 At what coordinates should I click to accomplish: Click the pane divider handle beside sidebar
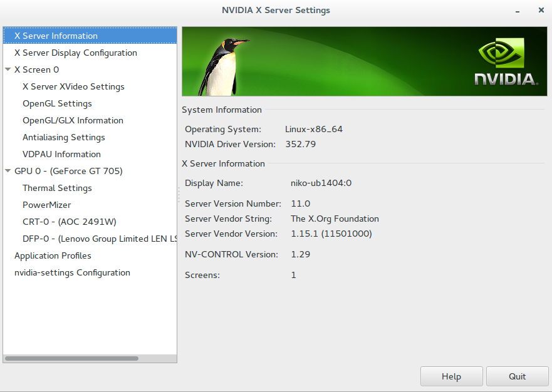[x=179, y=195]
